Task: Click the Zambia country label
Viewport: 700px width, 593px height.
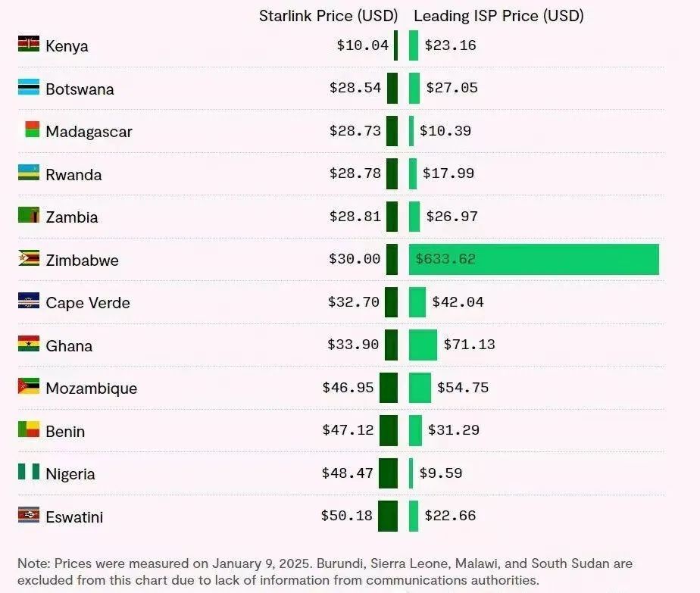Action: (72, 217)
